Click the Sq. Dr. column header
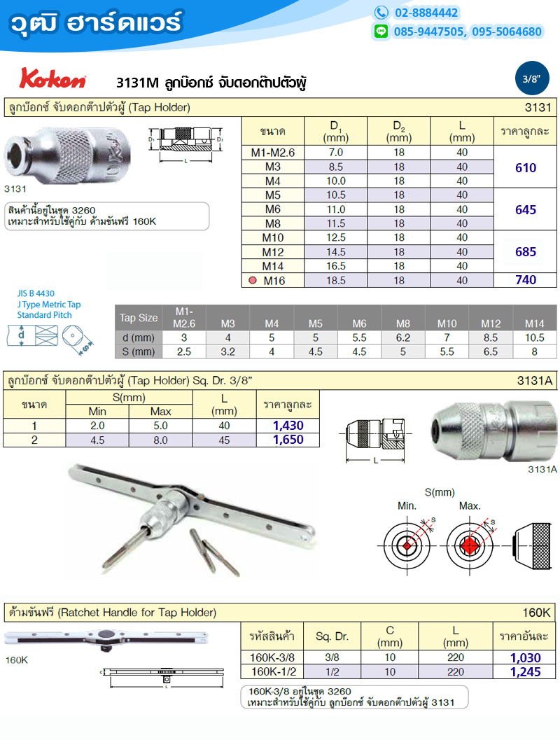 (x=332, y=636)
